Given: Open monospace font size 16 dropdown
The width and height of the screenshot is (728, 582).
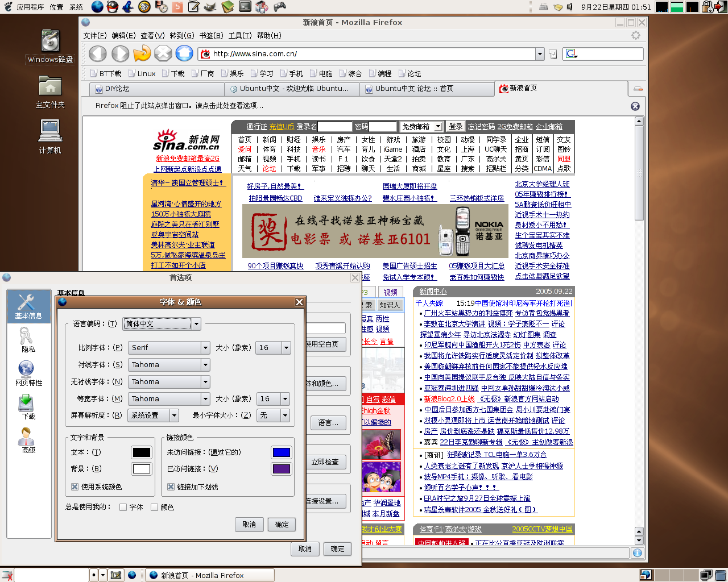Looking at the screenshot, I should click(x=274, y=398).
